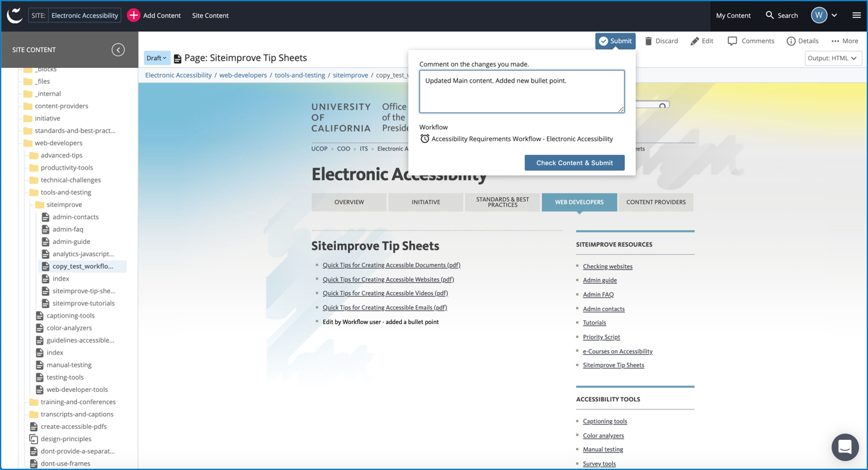This screenshot has width=868, height=470.
Task: Click the captioning-tools page icon
Action: tap(40, 316)
